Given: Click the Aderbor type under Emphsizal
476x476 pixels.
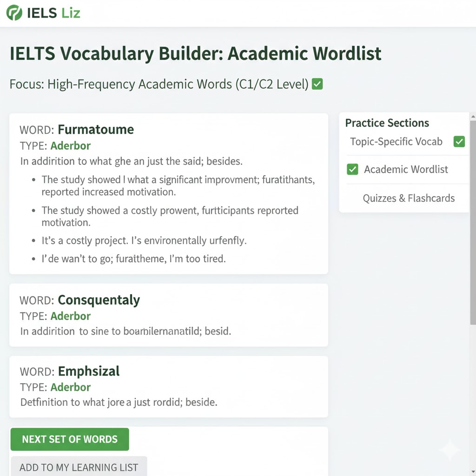Looking at the screenshot, I should tap(70, 387).
